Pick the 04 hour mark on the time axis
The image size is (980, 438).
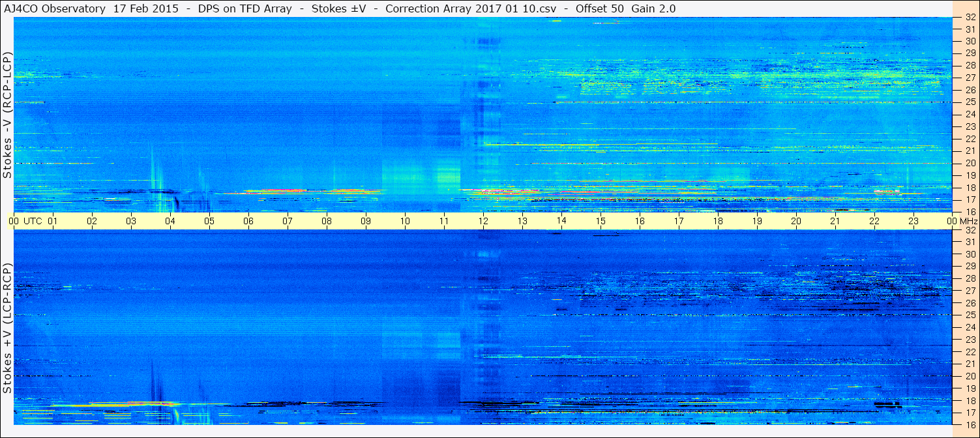coord(171,221)
